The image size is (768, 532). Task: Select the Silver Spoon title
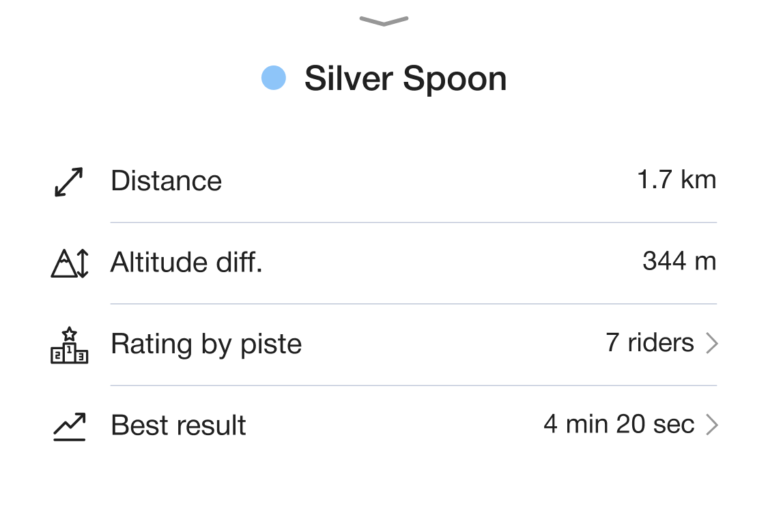pos(406,78)
